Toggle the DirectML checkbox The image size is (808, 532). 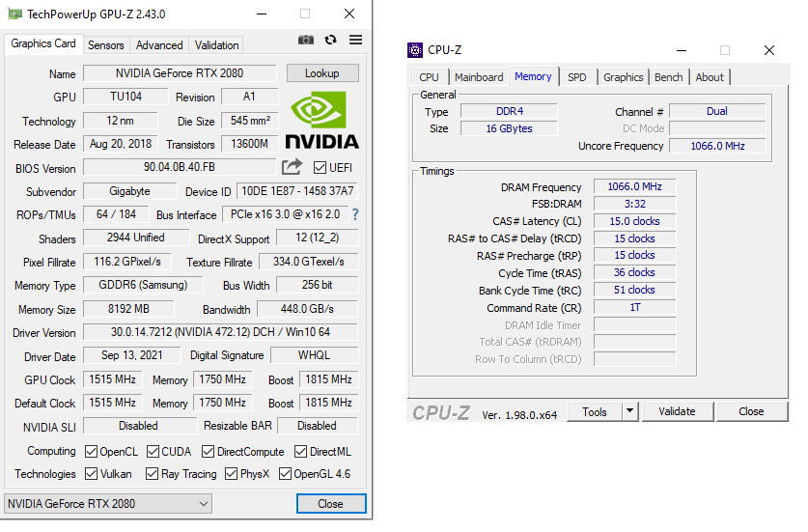click(x=300, y=452)
